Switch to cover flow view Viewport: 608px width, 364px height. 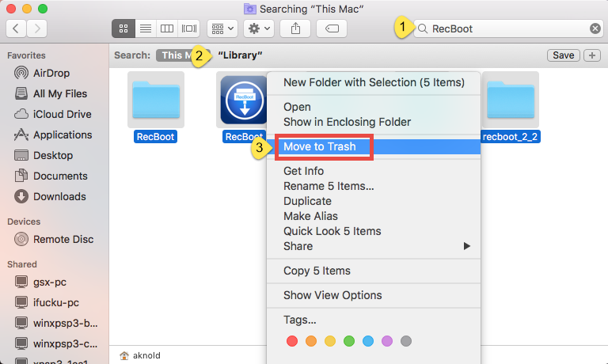189,28
